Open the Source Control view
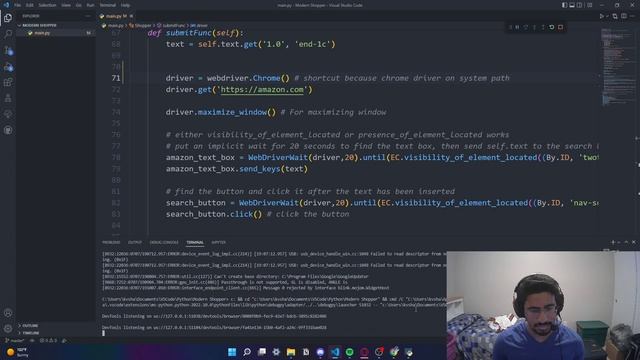The height and width of the screenshot is (360, 640). pos(8,51)
